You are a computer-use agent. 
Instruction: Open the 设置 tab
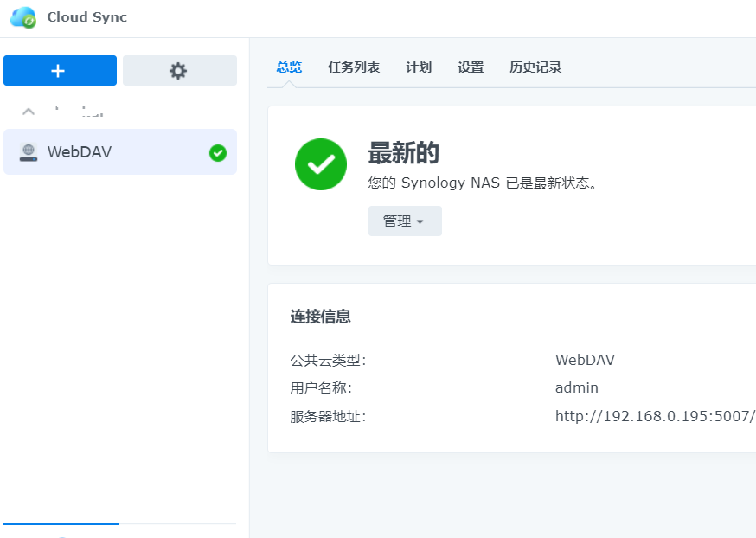[471, 67]
